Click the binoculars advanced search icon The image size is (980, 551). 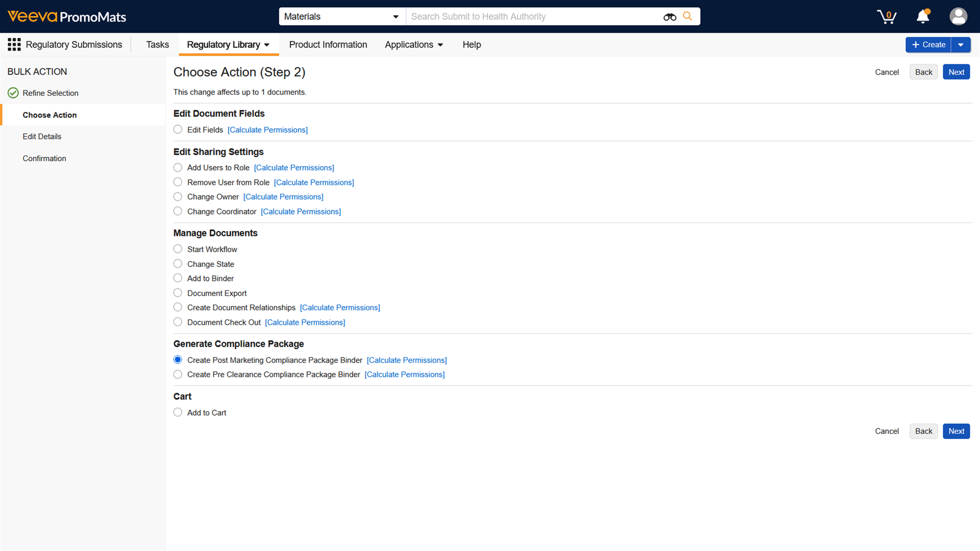[x=670, y=17]
